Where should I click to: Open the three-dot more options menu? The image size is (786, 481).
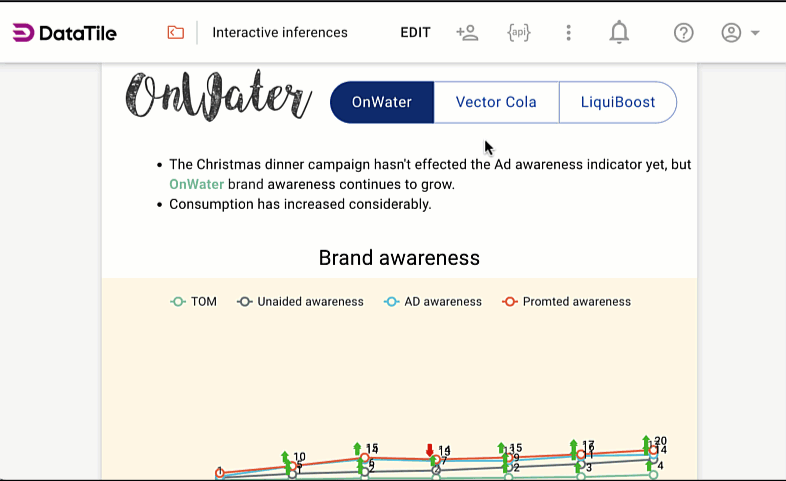(x=569, y=33)
